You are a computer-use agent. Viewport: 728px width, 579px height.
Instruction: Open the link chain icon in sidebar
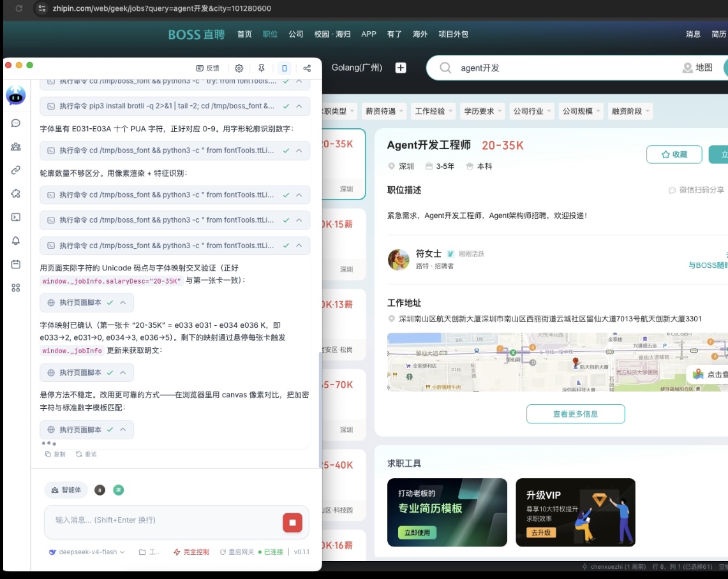[16, 170]
